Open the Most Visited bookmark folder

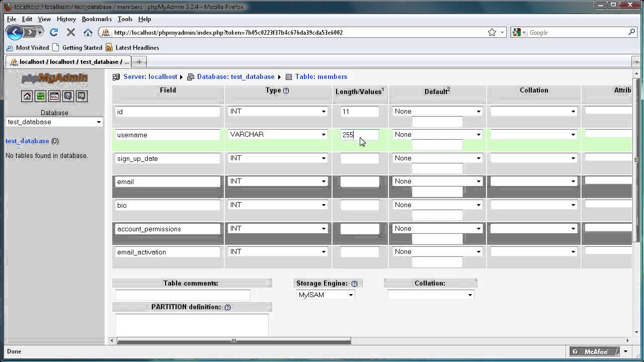[28, 48]
